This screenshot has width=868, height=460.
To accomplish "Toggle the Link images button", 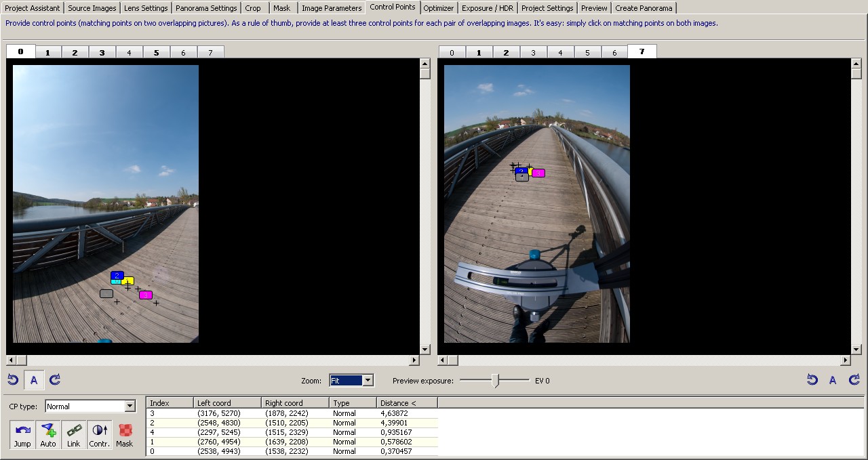I will (73, 434).
